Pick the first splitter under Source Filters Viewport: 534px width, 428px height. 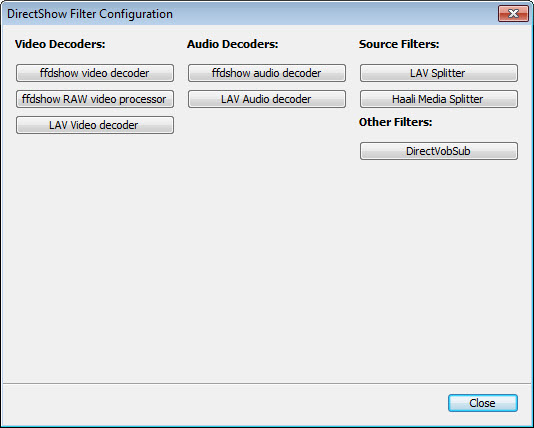tap(439, 73)
